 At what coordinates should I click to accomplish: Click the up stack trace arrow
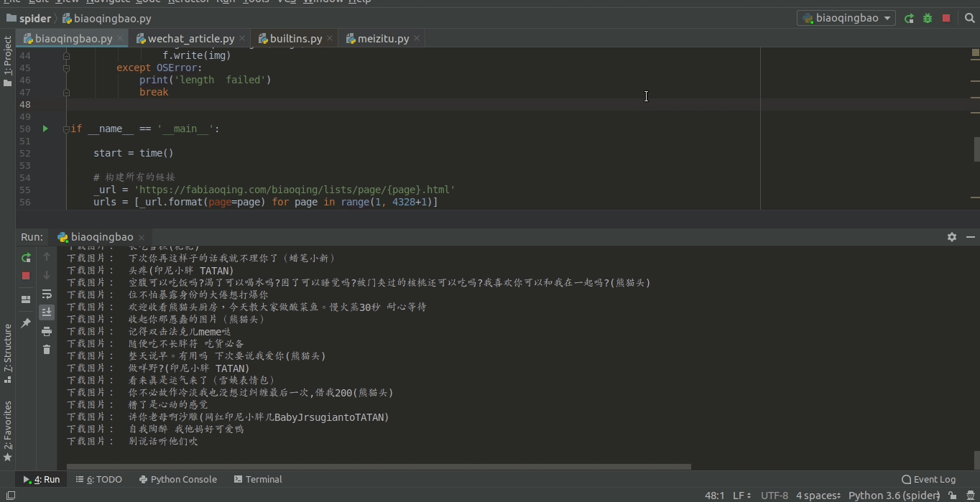click(x=47, y=256)
